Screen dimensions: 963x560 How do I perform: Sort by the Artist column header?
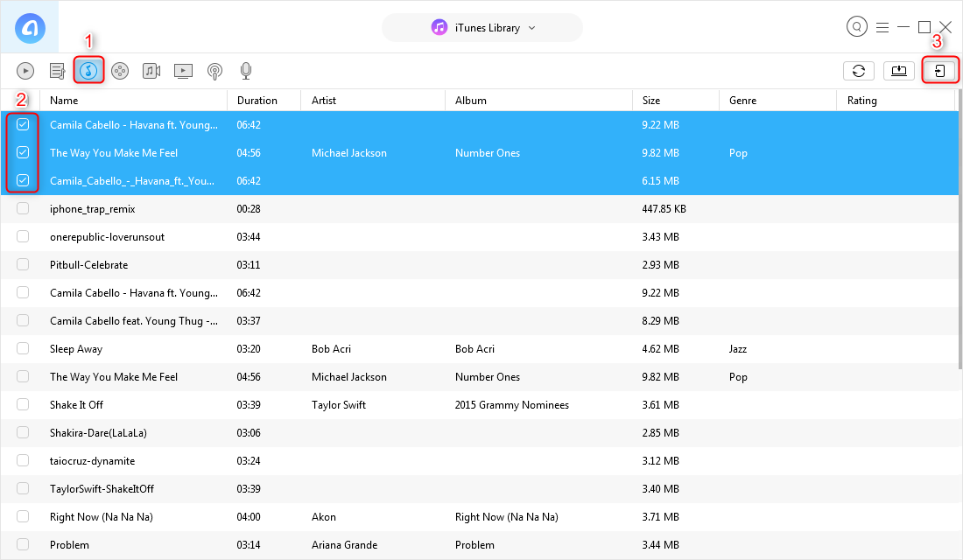coord(373,100)
